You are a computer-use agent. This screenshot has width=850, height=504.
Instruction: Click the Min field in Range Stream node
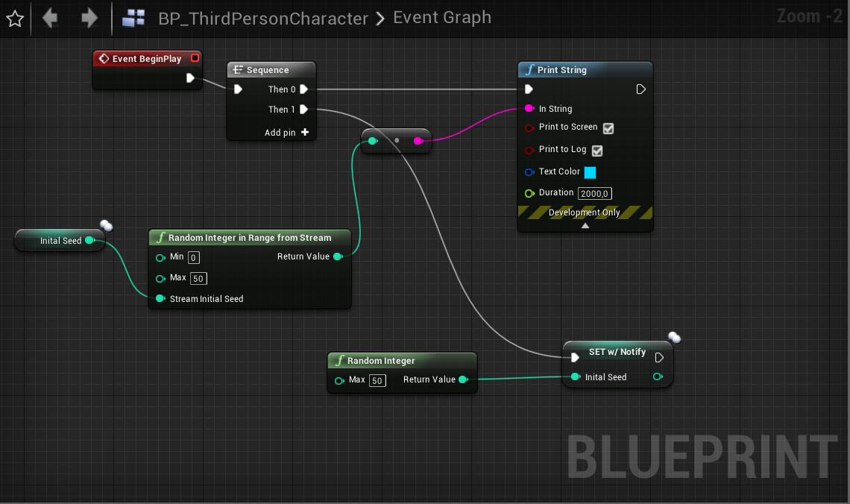click(194, 257)
